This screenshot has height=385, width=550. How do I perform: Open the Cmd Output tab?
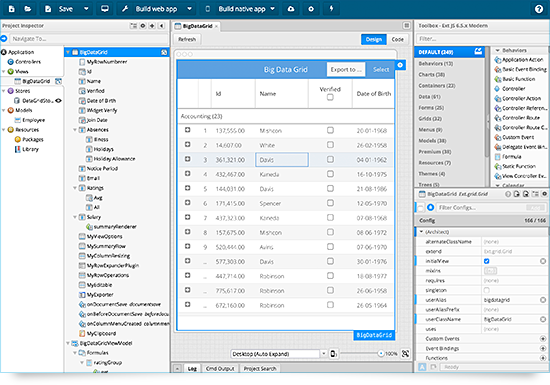pyautogui.click(x=220, y=369)
